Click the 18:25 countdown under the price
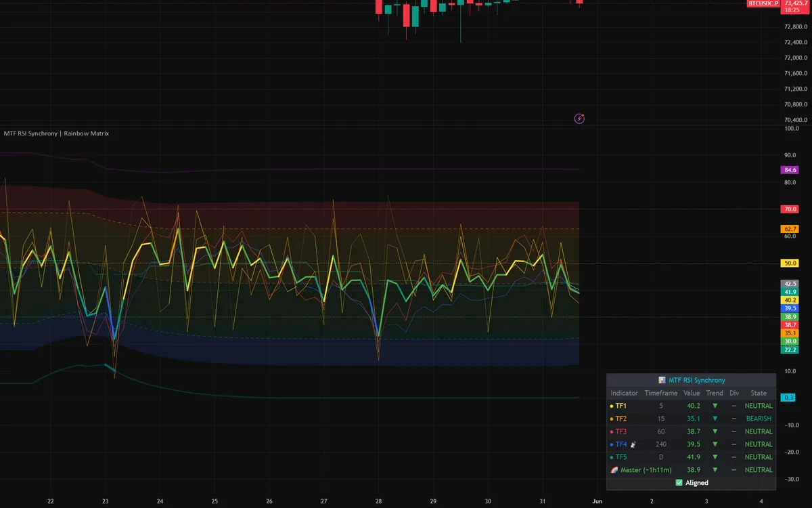Screen dimensions: 812x508 (792, 11)
